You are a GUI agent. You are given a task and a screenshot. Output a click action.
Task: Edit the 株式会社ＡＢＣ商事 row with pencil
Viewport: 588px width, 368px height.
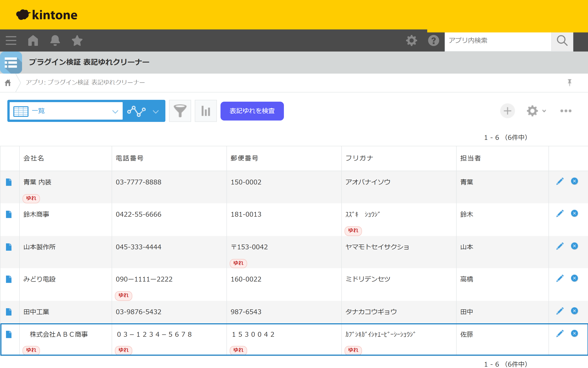(x=560, y=333)
